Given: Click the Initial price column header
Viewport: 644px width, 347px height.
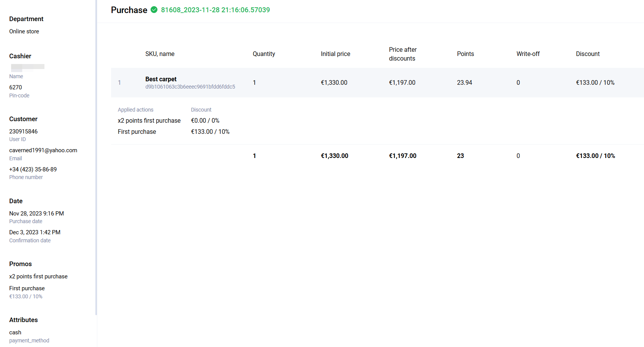Looking at the screenshot, I should 335,54.
